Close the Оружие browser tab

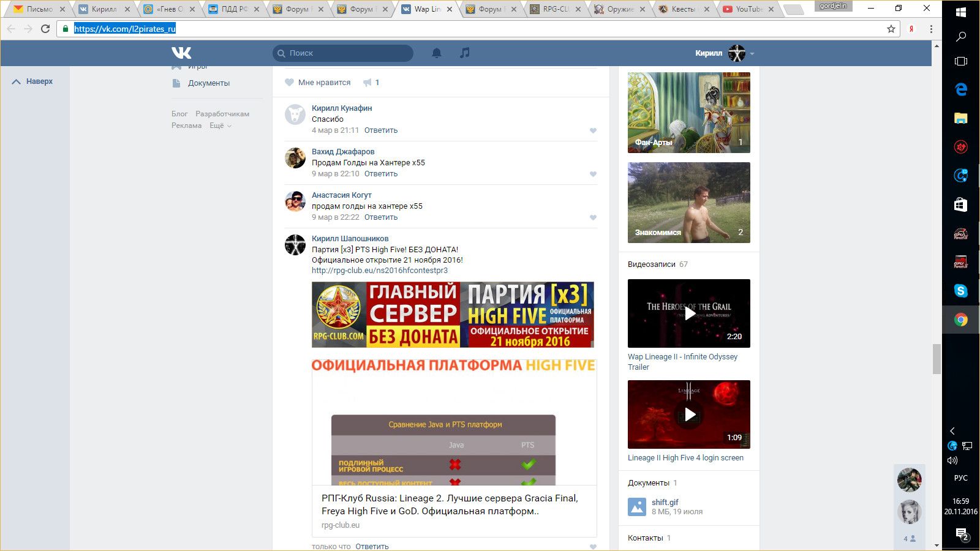click(643, 9)
